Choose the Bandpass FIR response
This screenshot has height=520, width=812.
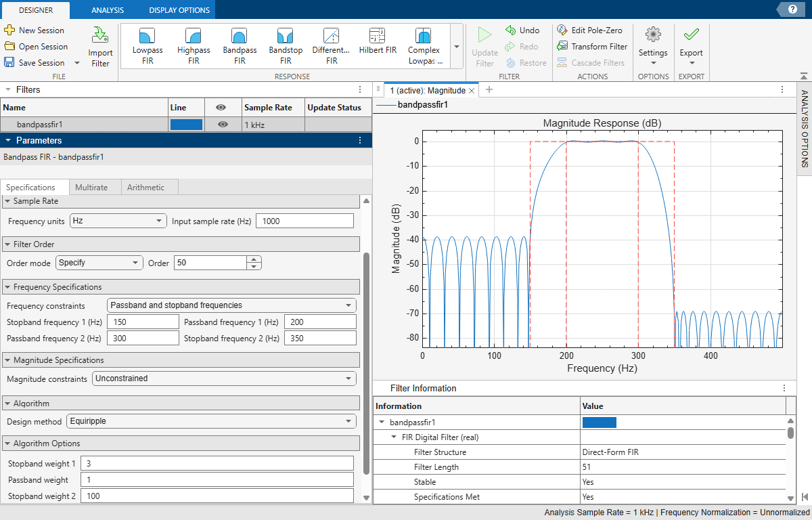[x=240, y=46]
